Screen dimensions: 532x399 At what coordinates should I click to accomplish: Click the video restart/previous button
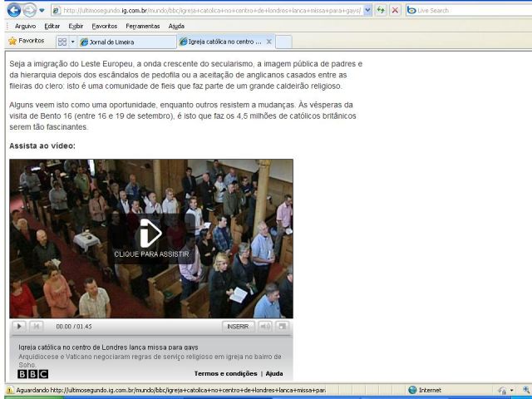pos(36,327)
